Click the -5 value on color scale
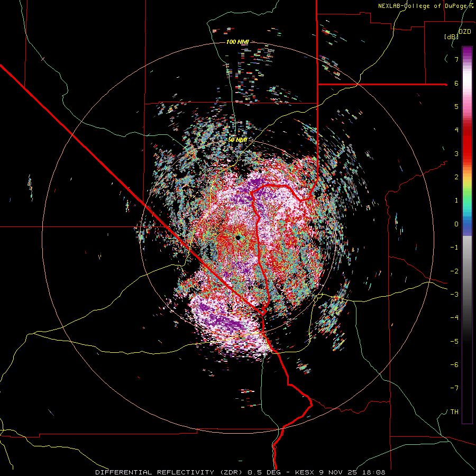 tap(454, 342)
